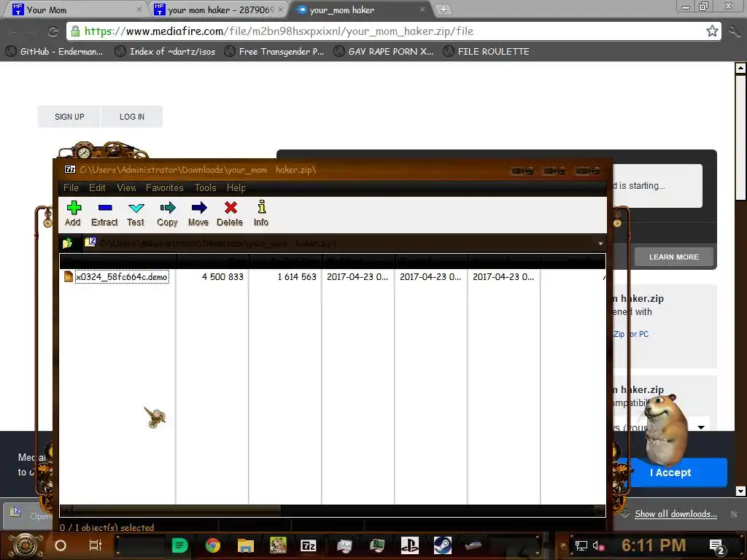Click the dog 'box' taskbar icon
The height and width of the screenshot is (560, 747).
coord(278,545)
